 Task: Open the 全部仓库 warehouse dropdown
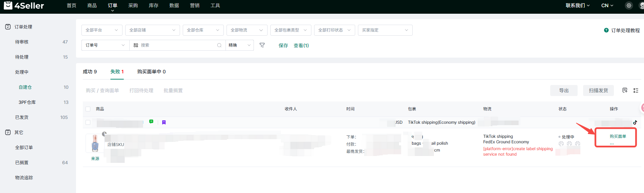click(203, 30)
